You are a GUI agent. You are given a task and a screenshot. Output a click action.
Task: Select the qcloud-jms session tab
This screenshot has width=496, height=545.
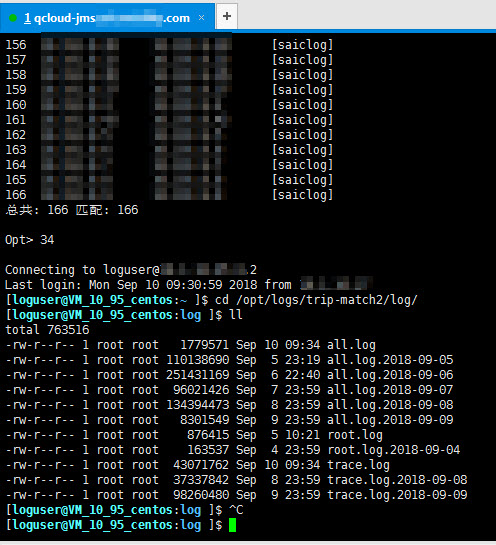click(107, 17)
